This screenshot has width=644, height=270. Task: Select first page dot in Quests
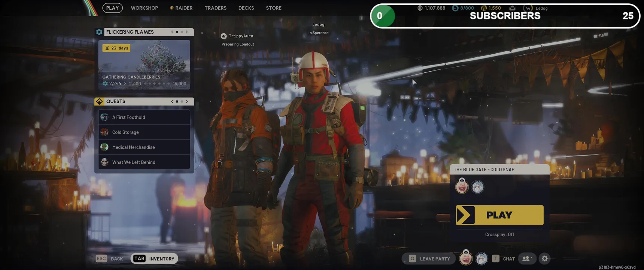(x=177, y=101)
